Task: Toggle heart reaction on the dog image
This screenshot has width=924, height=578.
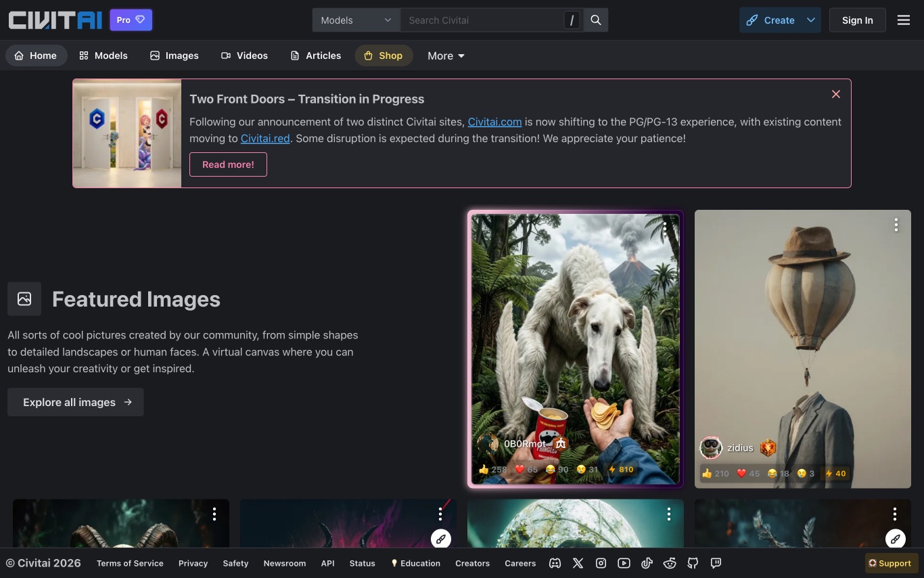Action: point(526,469)
